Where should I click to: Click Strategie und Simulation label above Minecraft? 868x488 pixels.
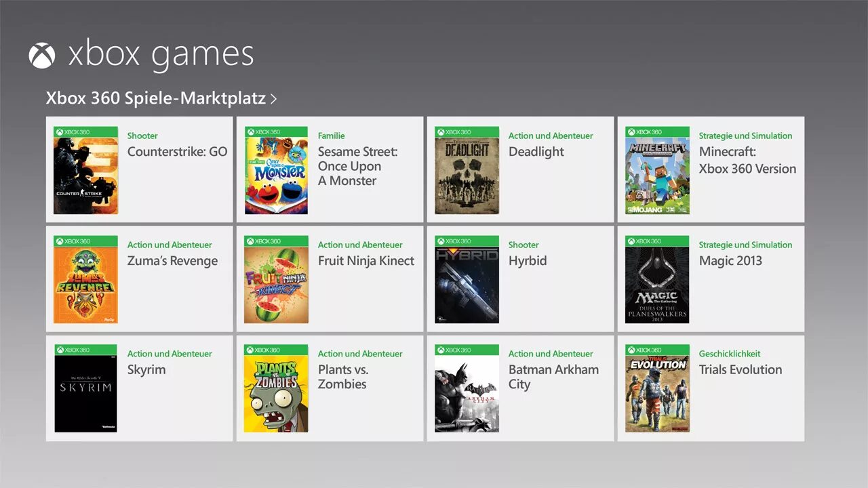pyautogui.click(x=745, y=136)
